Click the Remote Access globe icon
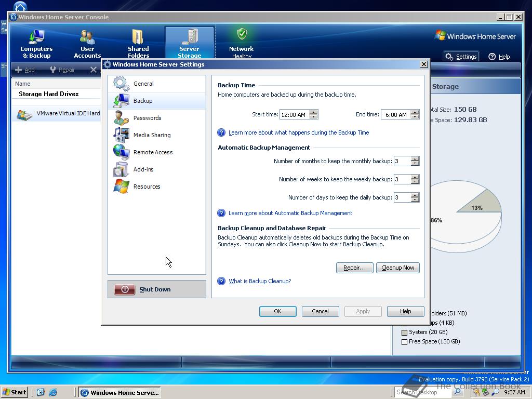Image resolution: width=532 pixels, height=399 pixels. click(121, 152)
